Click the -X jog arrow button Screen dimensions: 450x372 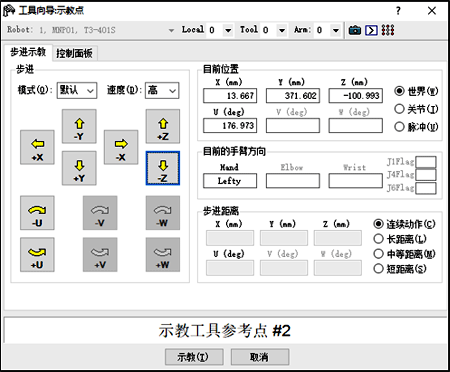click(121, 147)
